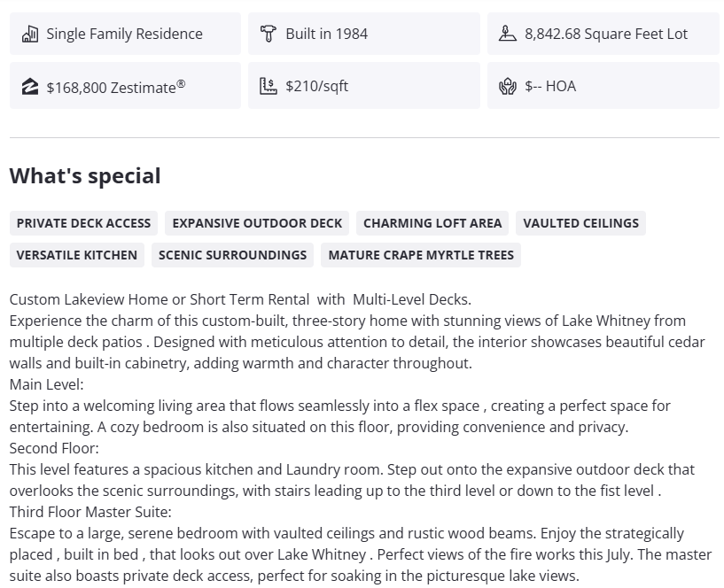Click the VAULTED CEILINGS tag
This screenshot has height=588, width=724.
pos(580,223)
